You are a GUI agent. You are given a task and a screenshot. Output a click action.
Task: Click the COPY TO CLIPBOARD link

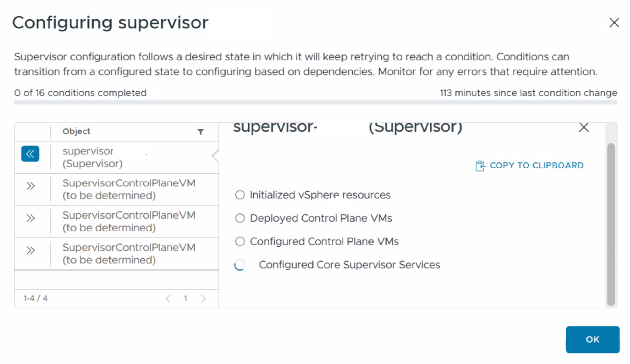coord(536,165)
